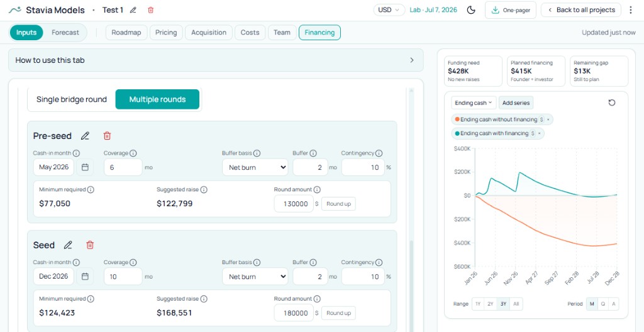This screenshot has height=332, width=644.
Task: Select Multiple rounds mode
Action: pyautogui.click(x=157, y=99)
